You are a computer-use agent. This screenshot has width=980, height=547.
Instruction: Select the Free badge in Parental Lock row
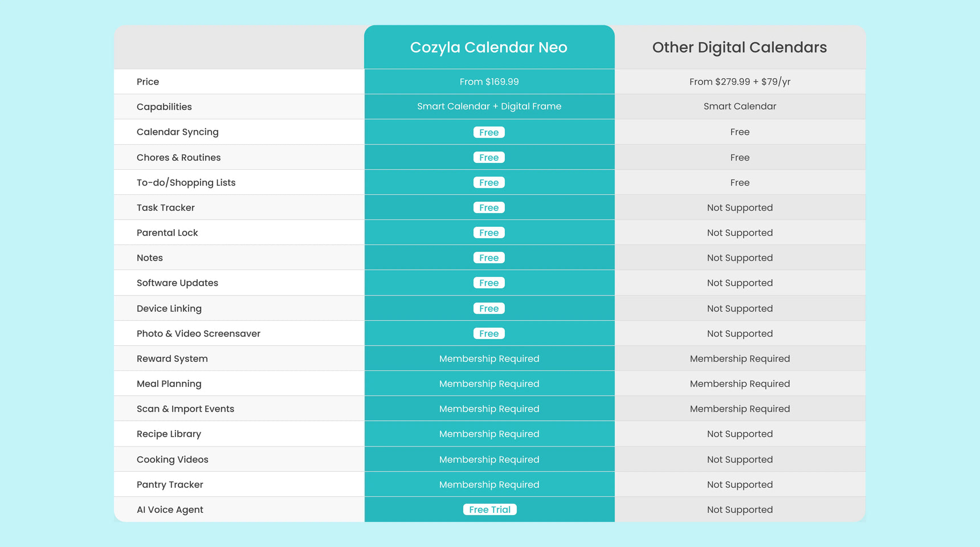(x=489, y=232)
